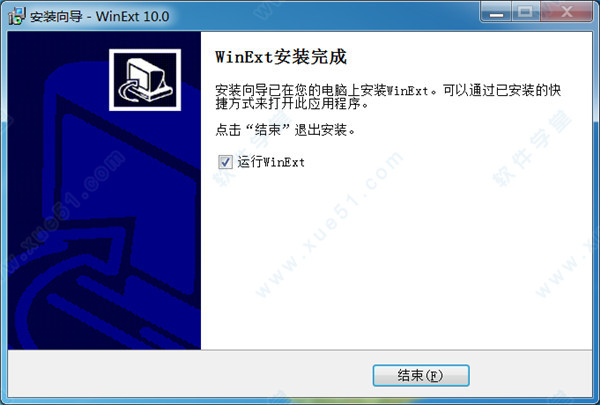
Task: Click the installer icon in the title bar
Action: (x=16, y=16)
